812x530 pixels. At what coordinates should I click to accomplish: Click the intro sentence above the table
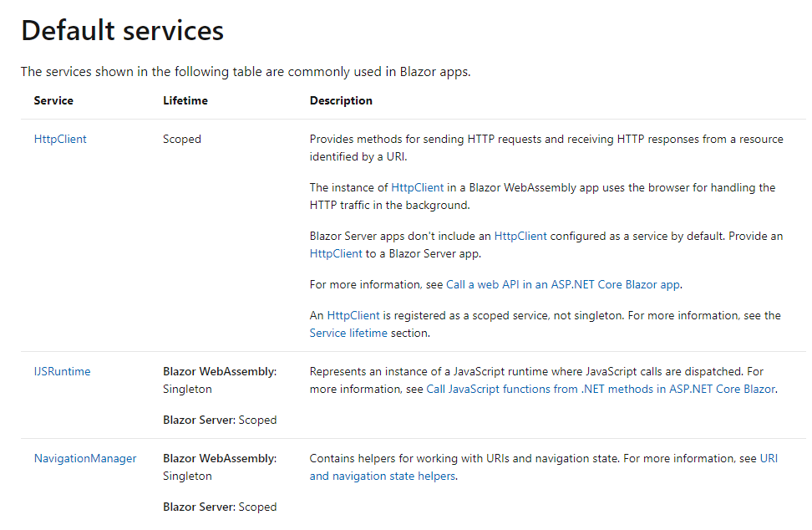tap(246, 72)
